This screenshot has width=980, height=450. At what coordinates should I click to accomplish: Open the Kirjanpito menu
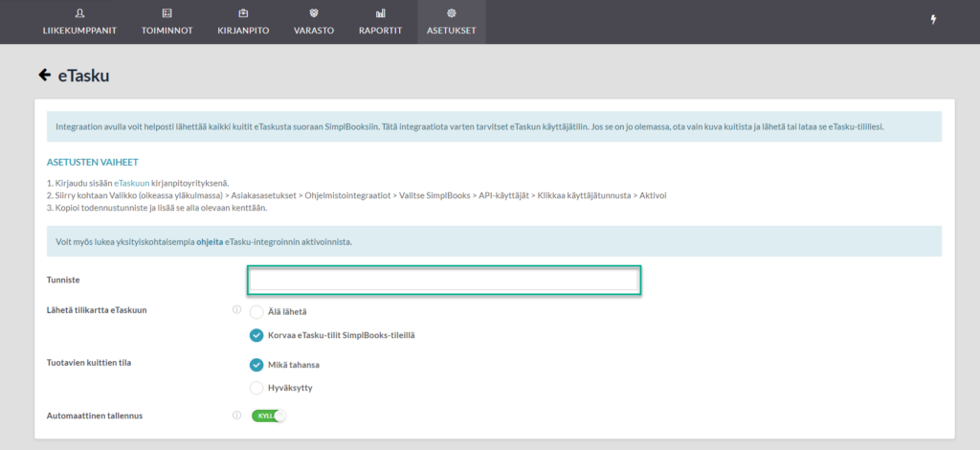243,22
